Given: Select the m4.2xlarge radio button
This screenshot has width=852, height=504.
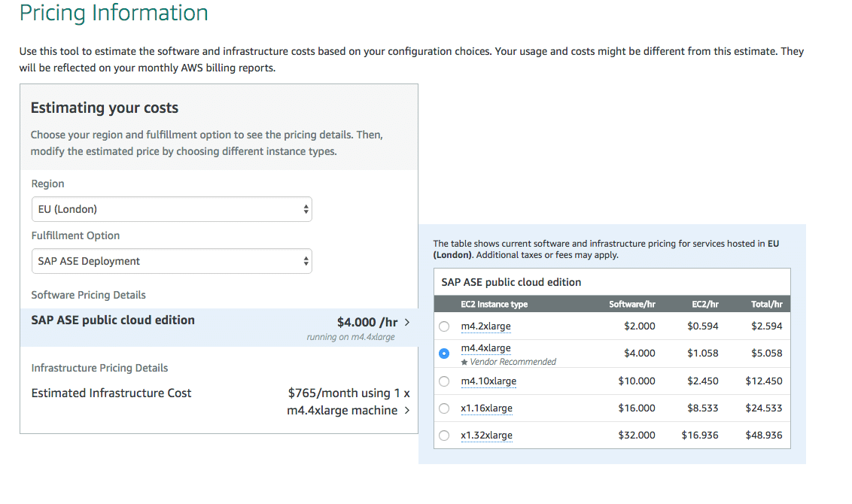Looking at the screenshot, I should tap(444, 326).
